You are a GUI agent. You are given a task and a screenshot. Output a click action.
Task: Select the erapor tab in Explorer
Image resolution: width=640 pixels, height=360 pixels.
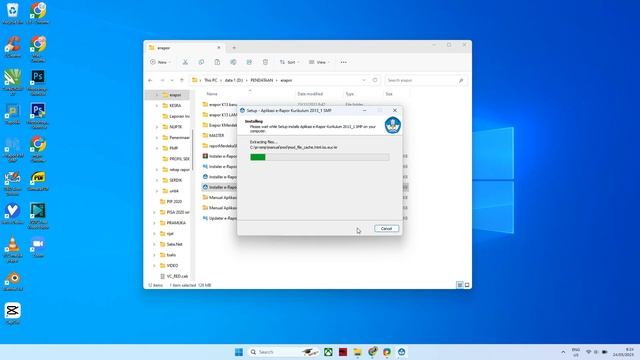coord(184,48)
